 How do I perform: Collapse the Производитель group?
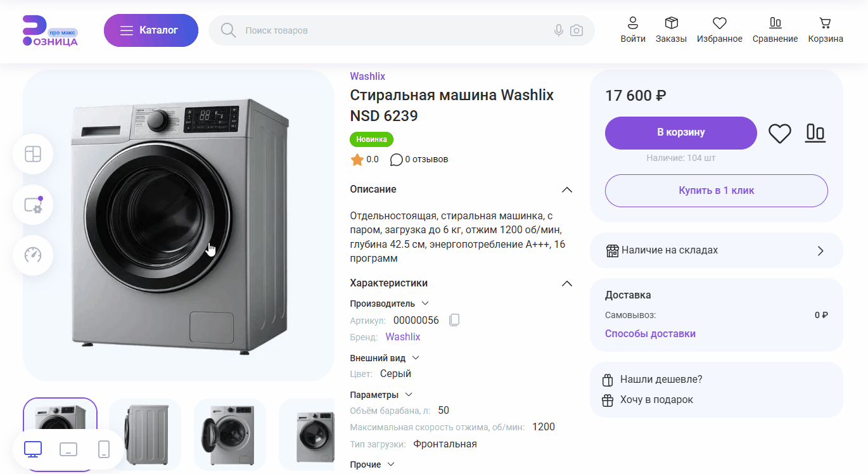(424, 303)
